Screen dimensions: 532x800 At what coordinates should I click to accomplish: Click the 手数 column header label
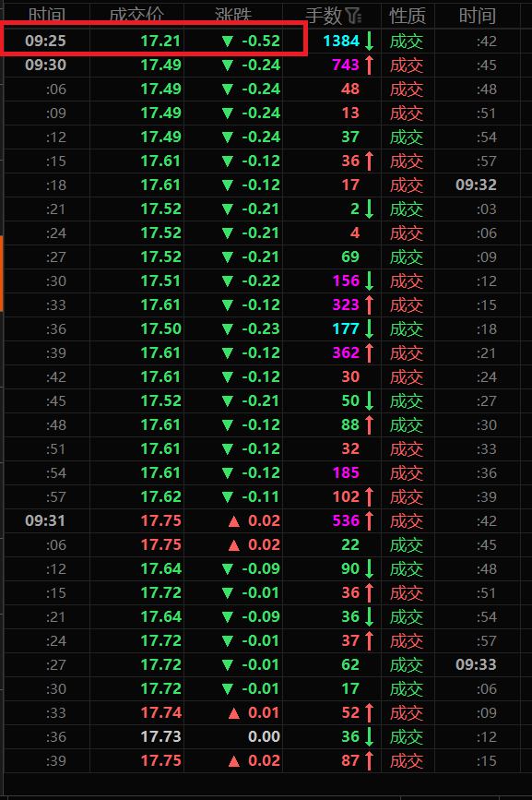coord(323,16)
